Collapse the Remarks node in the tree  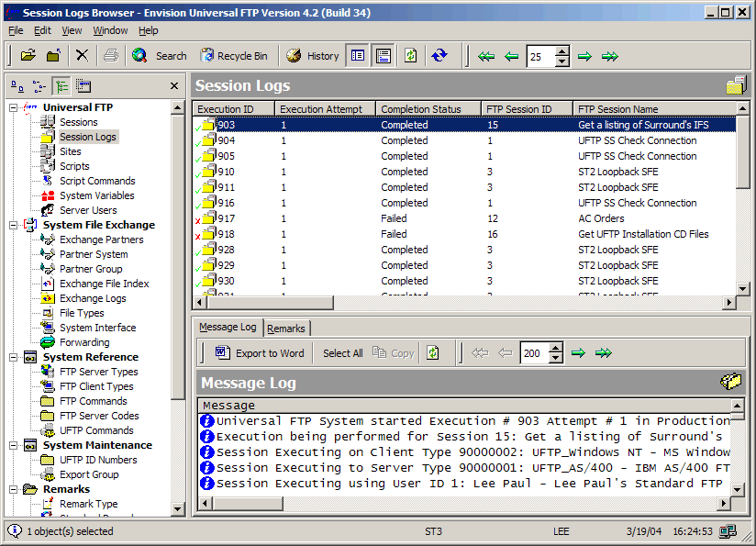tap(14, 490)
